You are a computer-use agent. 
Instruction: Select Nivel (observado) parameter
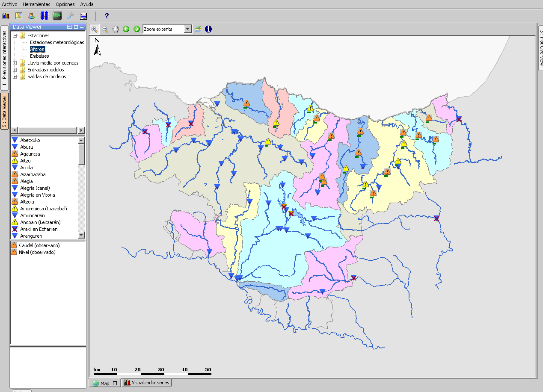(x=37, y=252)
